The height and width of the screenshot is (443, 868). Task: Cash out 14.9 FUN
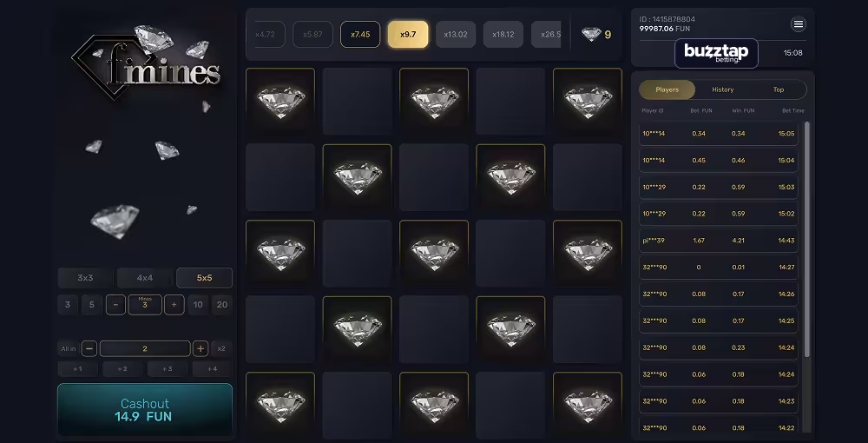pyautogui.click(x=145, y=410)
